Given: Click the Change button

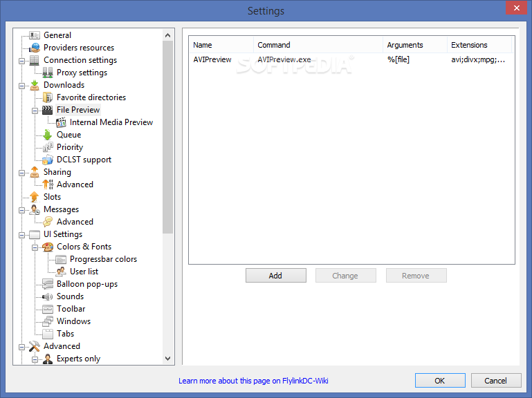Looking at the screenshot, I should pos(345,275).
